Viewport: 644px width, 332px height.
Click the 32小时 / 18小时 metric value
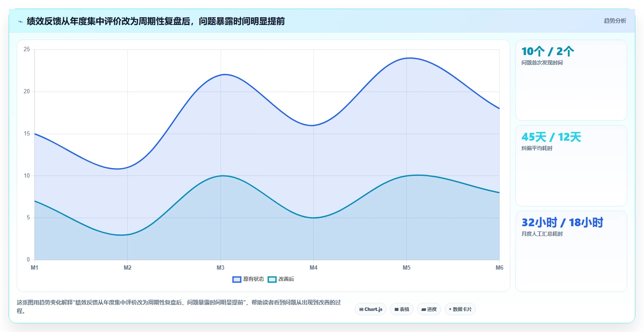(x=562, y=222)
